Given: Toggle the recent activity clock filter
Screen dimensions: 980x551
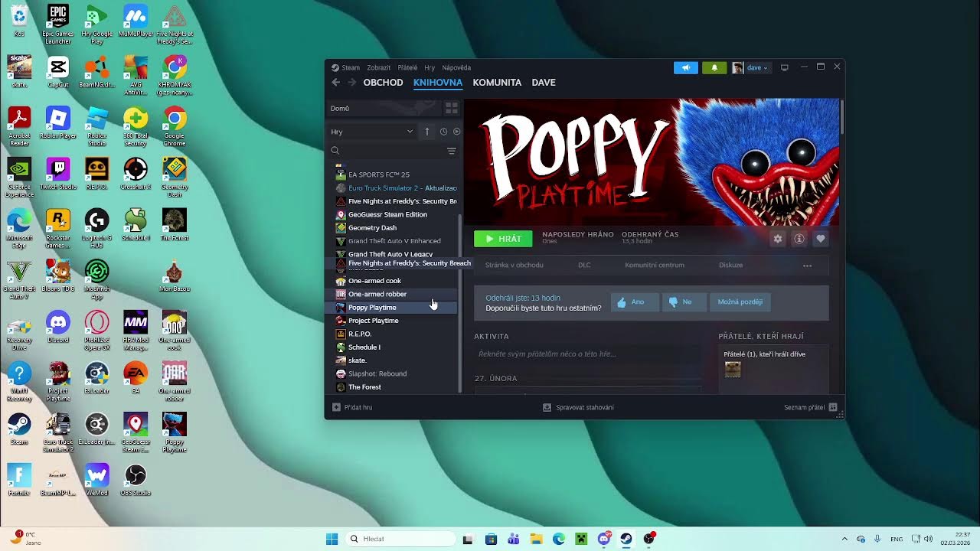Looking at the screenshot, I should 443,132.
